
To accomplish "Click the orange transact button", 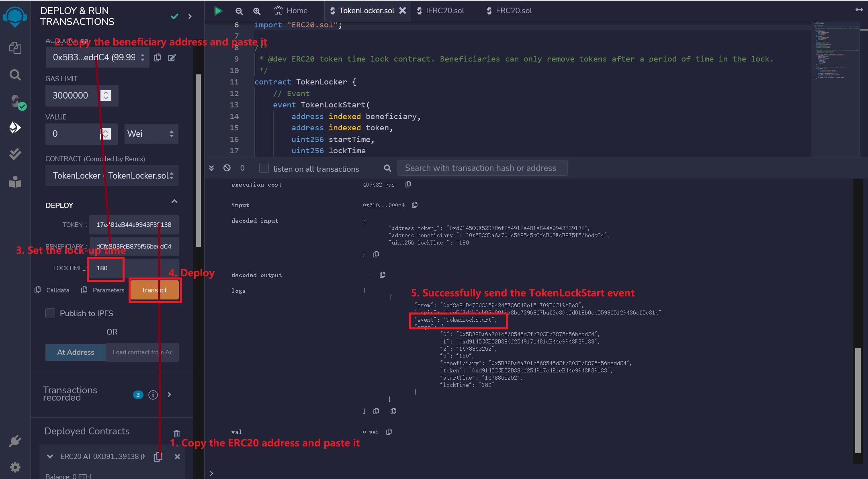I will point(155,290).
